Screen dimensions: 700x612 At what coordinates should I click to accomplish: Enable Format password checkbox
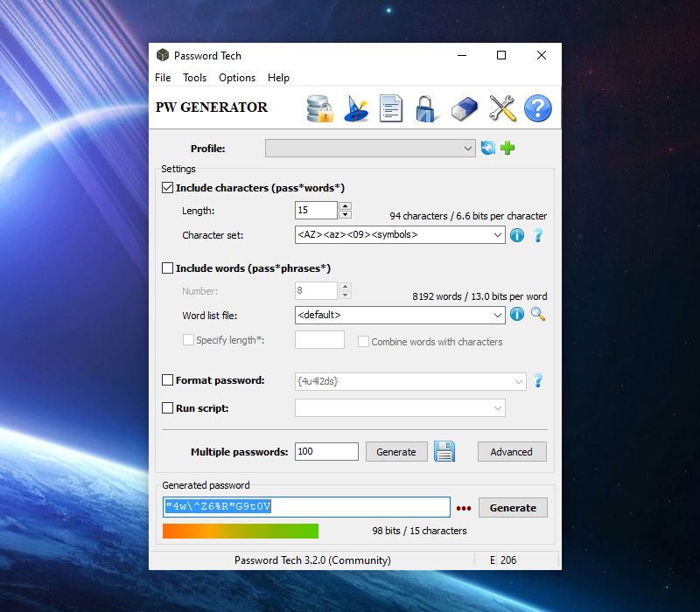click(x=167, y=380)
